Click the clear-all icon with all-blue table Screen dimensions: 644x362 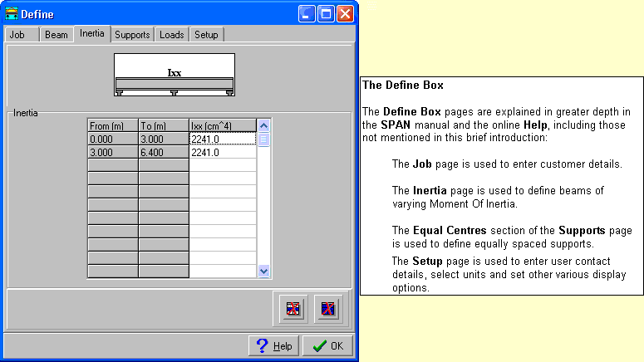pyautogui.click(x=327, y=309)
